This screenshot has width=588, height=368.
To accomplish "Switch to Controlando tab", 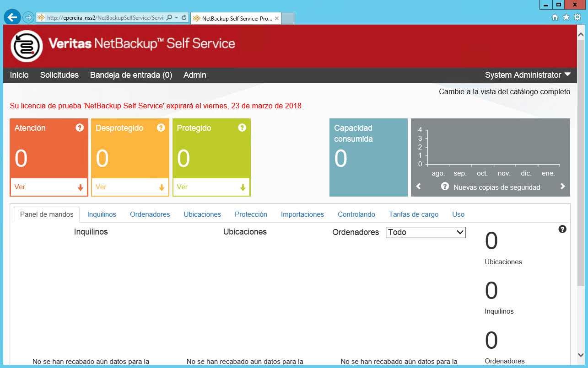I will point(356,214).
